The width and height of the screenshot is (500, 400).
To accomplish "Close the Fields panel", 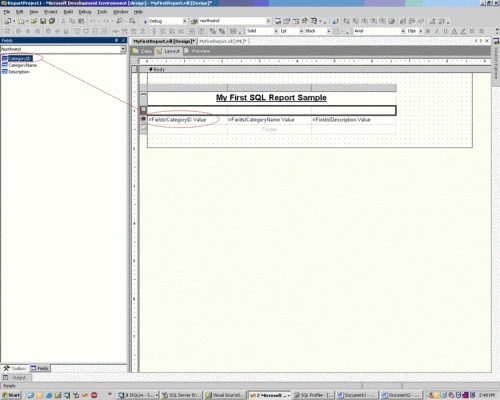I will point(123,40).
